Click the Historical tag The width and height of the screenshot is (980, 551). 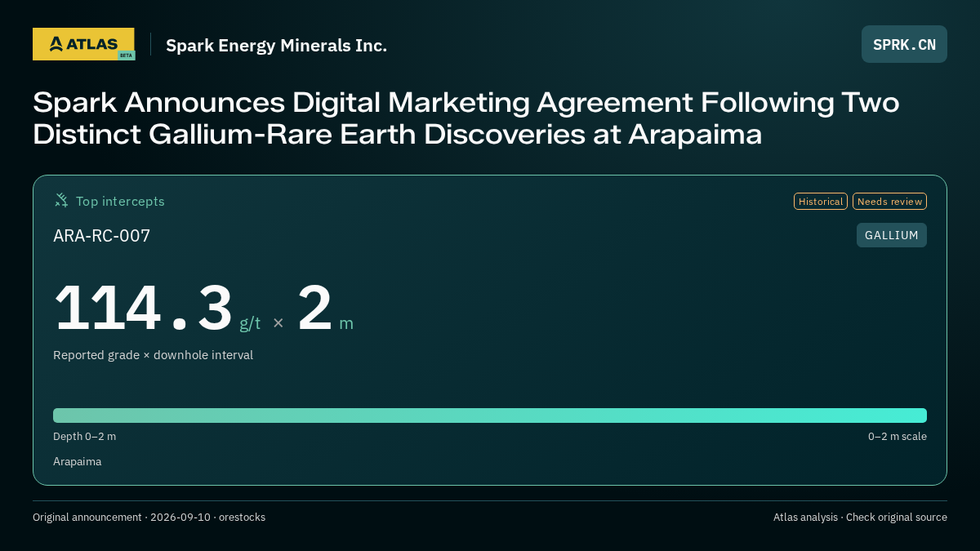tap(821, 201)
